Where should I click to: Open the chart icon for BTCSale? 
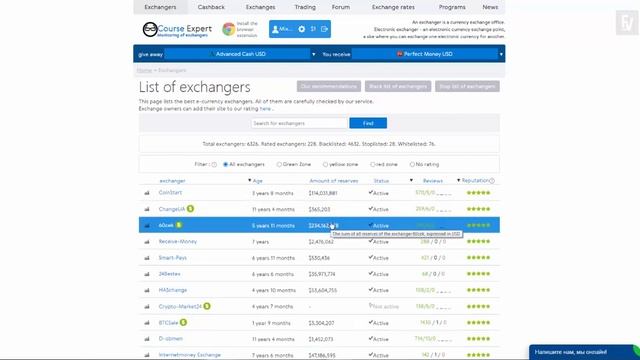pos(147,323)
